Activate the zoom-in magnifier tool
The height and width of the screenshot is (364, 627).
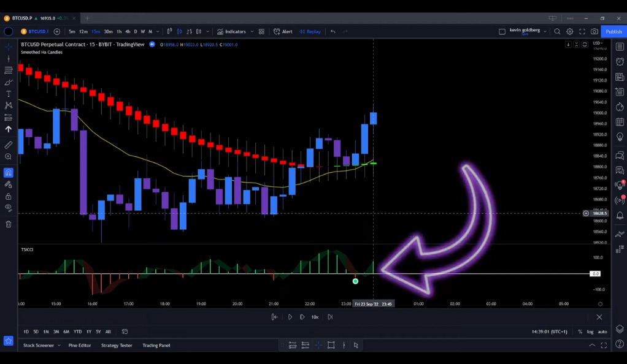pos(9,157)
